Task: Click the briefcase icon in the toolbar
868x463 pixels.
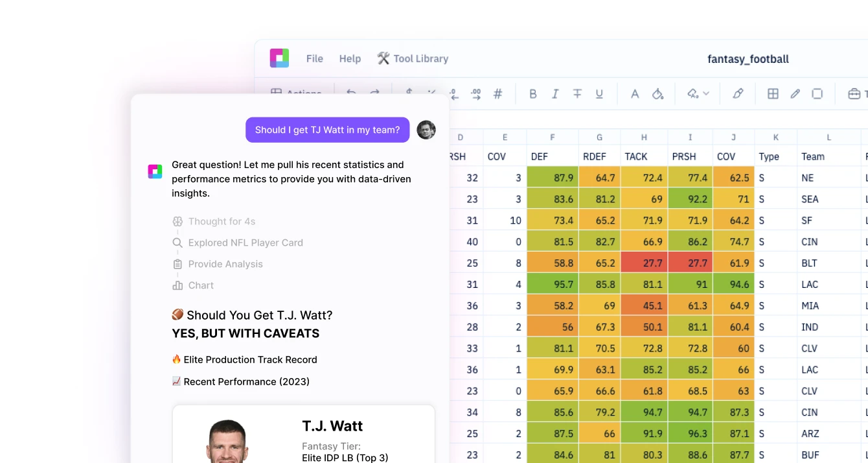Action: 854,94
